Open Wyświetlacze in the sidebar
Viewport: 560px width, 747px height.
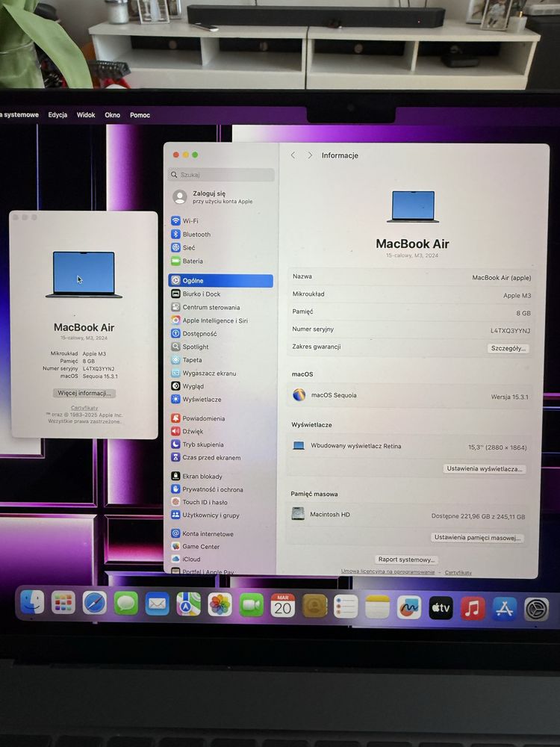point(196,399)
